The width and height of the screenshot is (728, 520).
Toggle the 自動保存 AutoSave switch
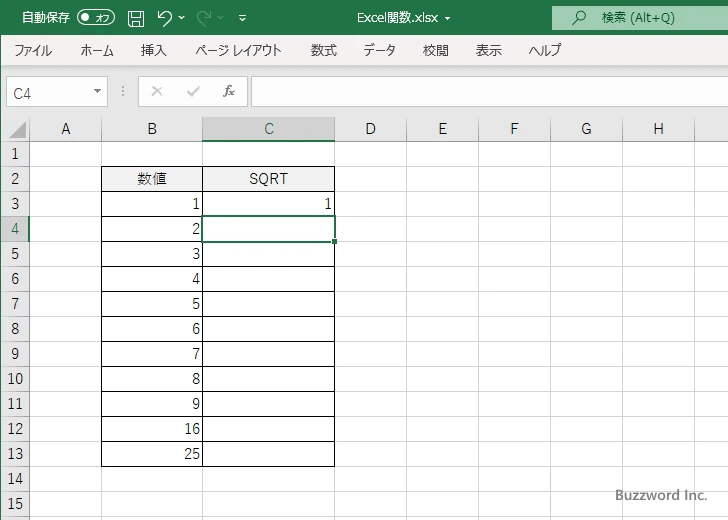coord(96,18)
